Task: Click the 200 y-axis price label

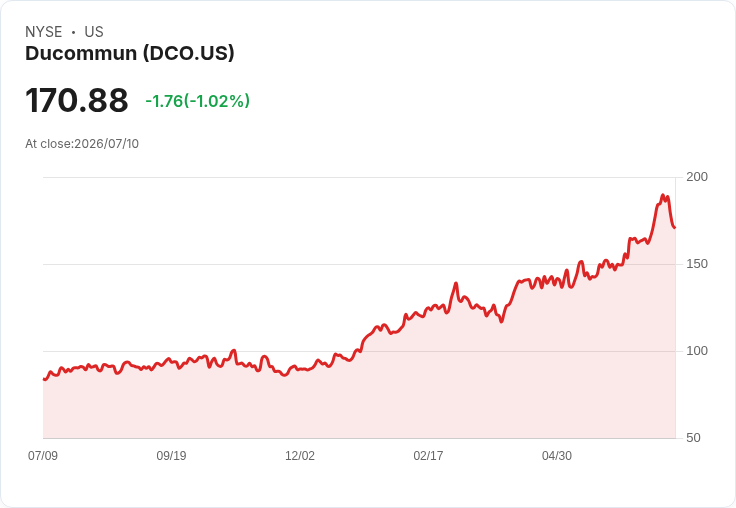Action: [x=697, y=177]
